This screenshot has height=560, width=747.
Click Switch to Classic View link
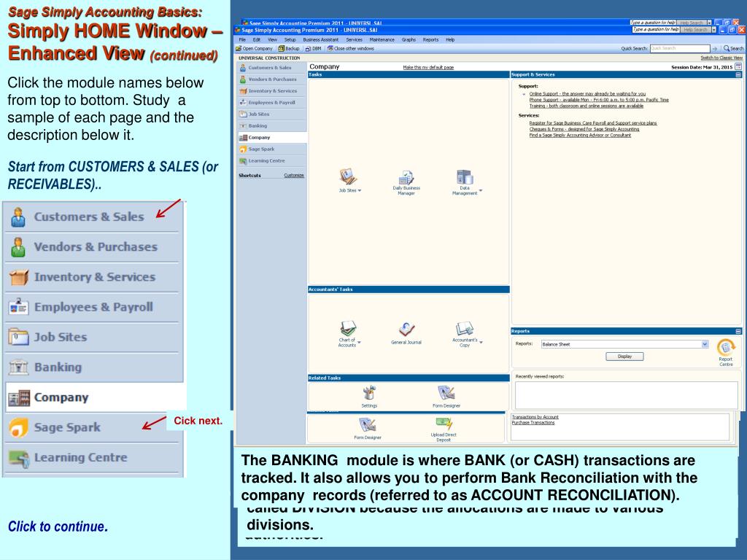[x=721, y=58]
